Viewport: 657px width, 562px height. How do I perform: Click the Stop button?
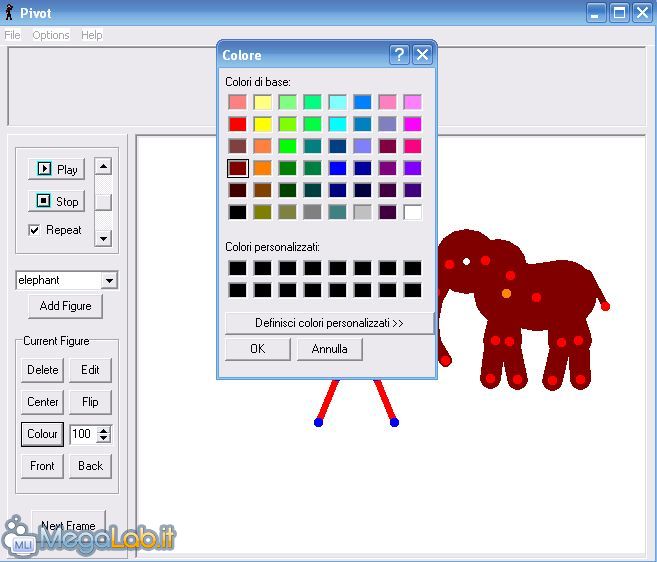pos(56,201)
